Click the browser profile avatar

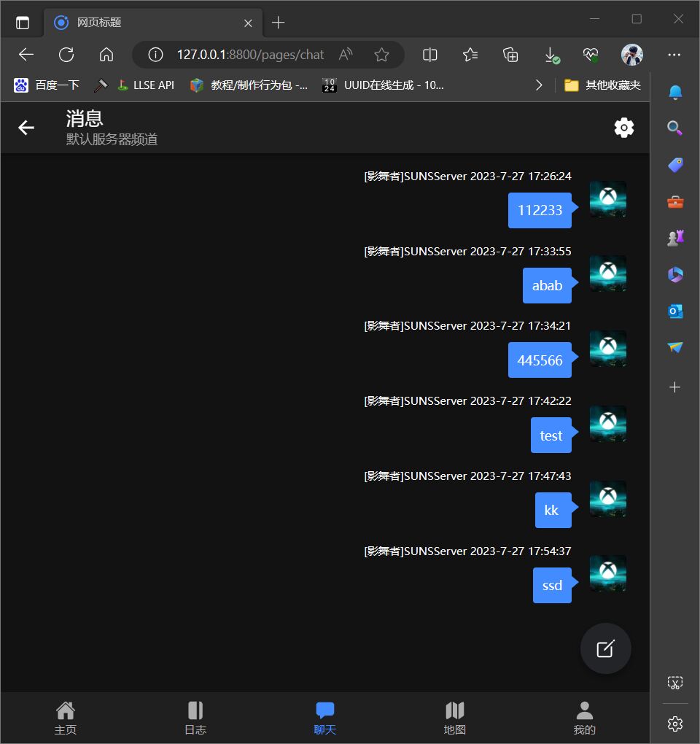(632, 55)
